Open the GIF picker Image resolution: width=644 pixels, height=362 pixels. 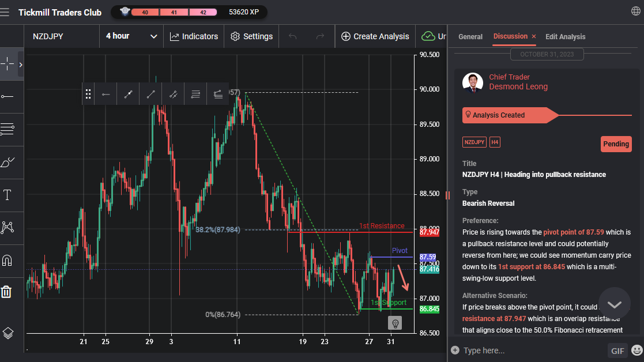[617, 350]
